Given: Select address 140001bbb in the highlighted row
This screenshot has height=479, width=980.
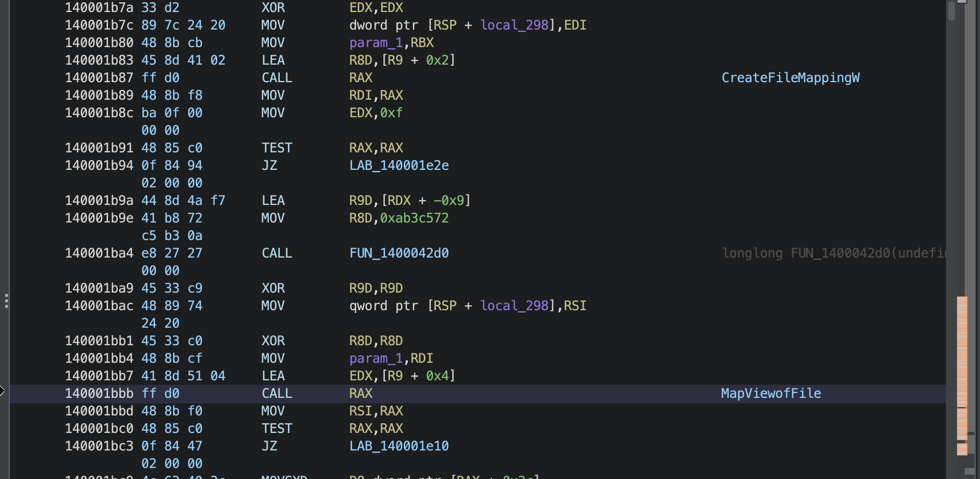Looking at the screenshot, I should click(x=99, y=394).
